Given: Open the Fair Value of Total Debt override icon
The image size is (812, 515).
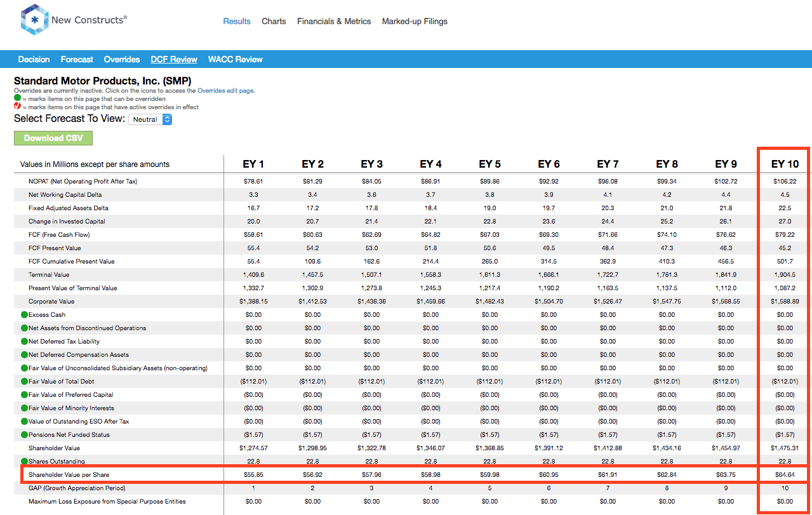Looking at the screenshot, I should tap(24, 382).
